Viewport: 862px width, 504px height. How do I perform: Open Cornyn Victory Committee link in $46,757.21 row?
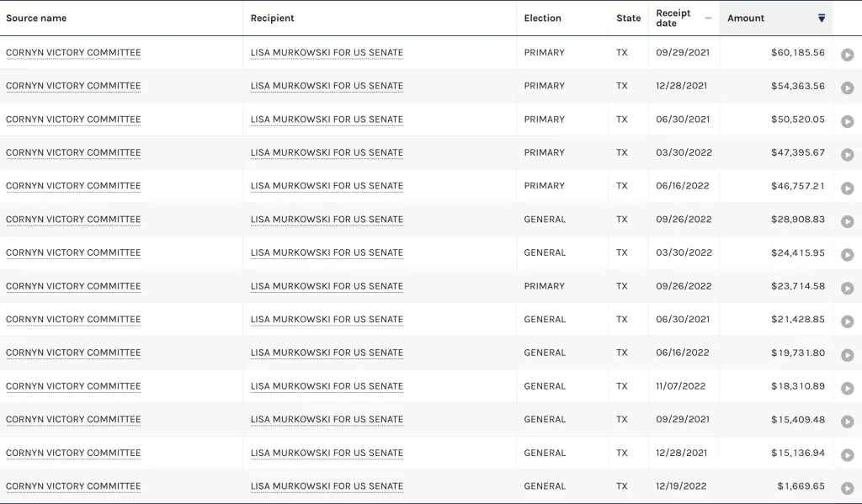(x=73, y=186)
